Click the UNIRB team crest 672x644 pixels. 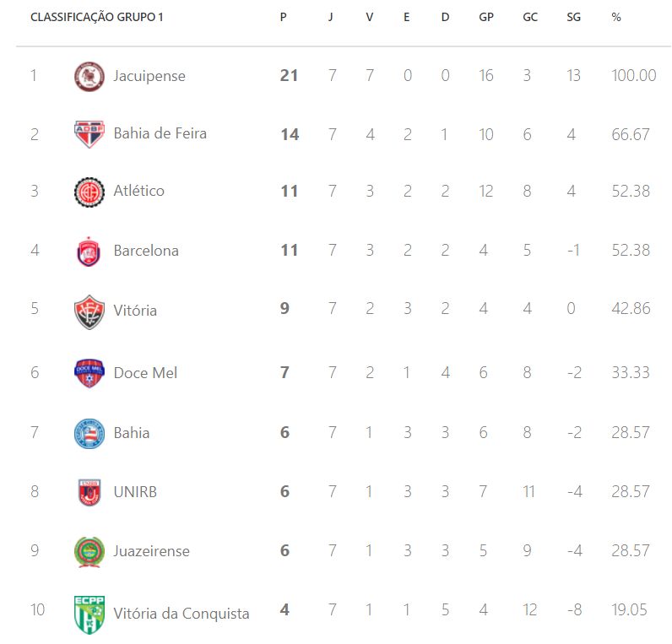(89, 491)
